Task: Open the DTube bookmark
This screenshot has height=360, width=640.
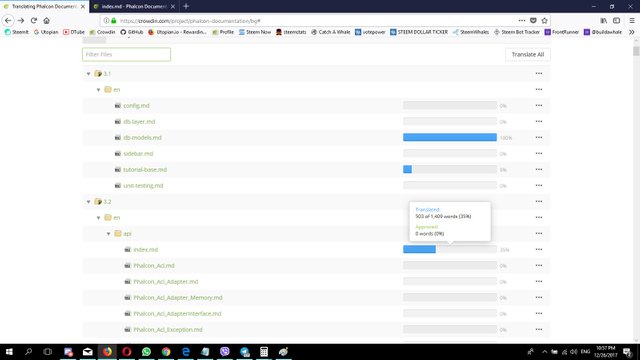Action: coord(74,32)
